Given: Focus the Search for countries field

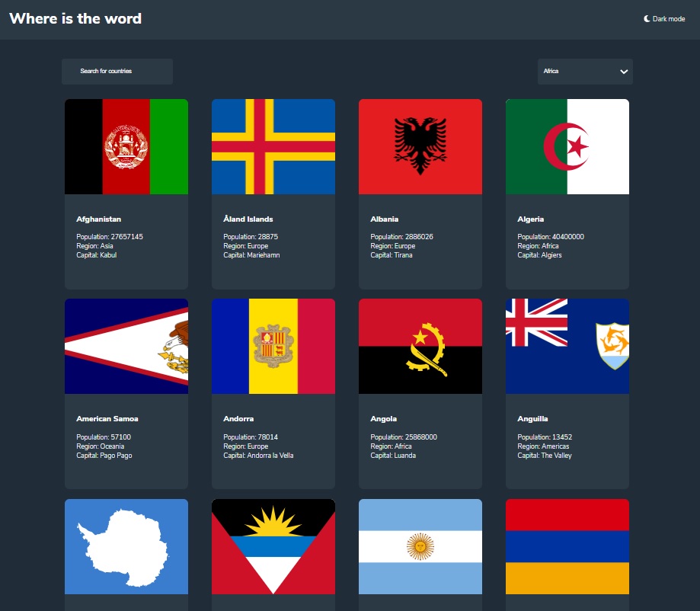Looking at the screenshot, I should click(x=117, y=72).
